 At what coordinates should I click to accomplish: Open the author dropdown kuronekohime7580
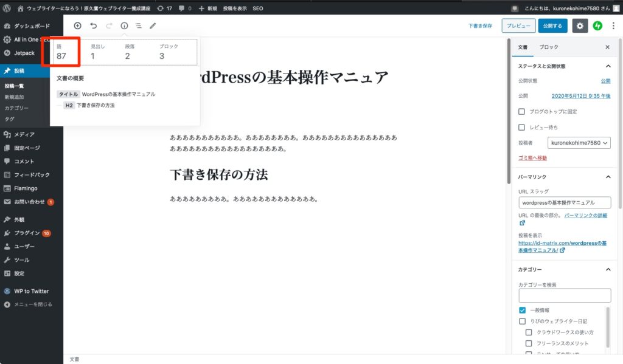coord(579,143)
